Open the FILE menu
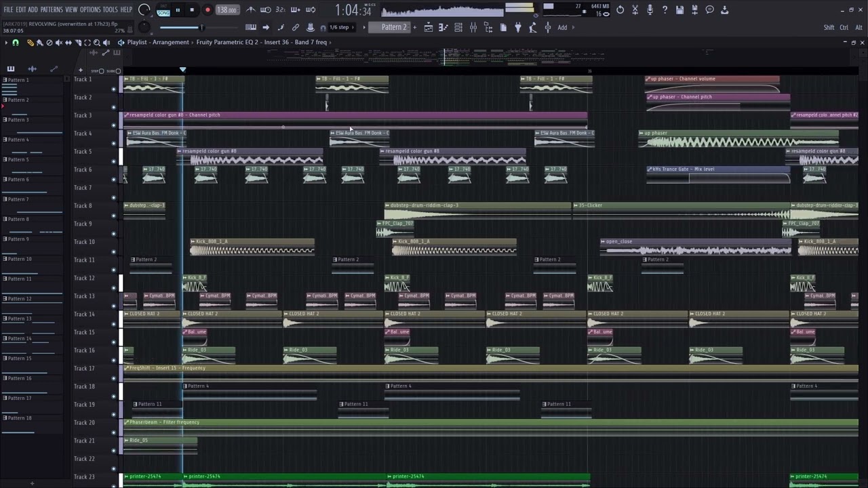 coord(9,9)
